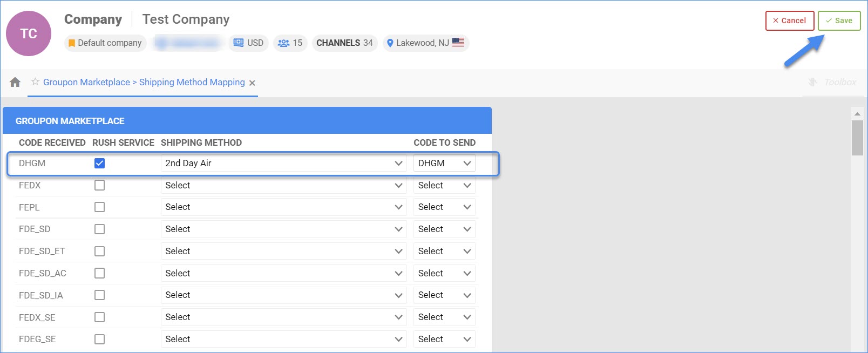The height and width of the screenshot is (353, 868).
Task: Open FDE_SD_AC shipping method dropdown
Action: point(283,273)
